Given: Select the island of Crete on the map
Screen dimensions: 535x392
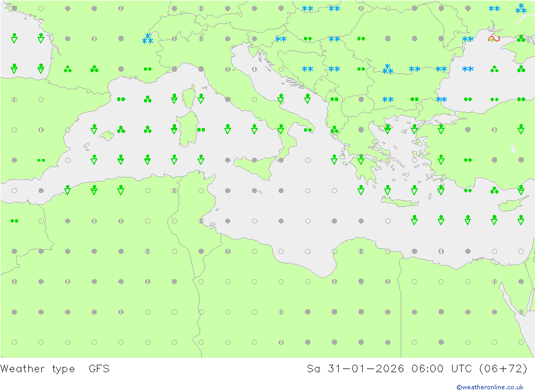Looking at the screenshot, I should pos(400,202).
